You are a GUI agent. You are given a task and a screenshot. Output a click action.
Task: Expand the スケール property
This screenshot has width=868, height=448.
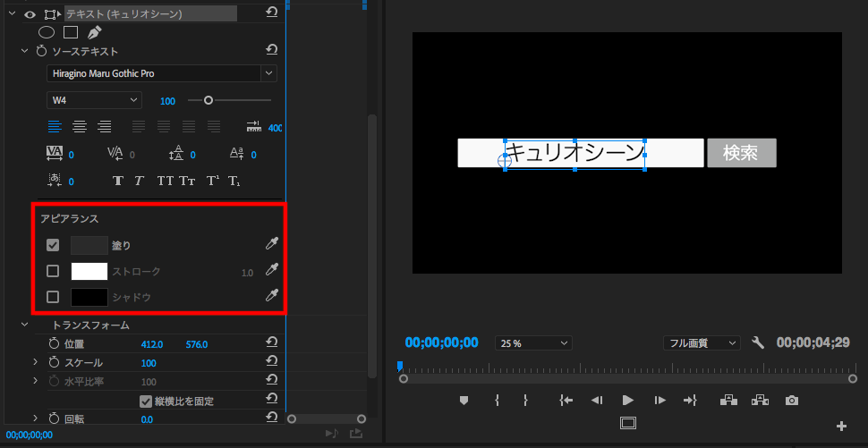36,362
